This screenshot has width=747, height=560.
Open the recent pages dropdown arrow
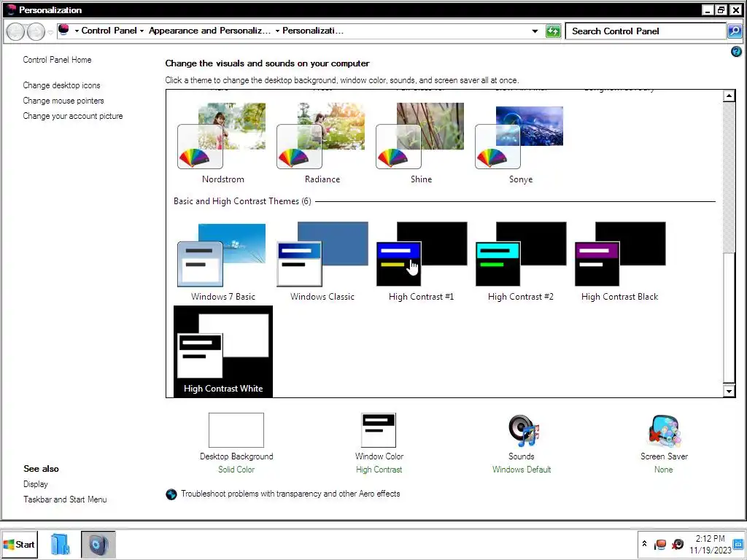[50, 32]
